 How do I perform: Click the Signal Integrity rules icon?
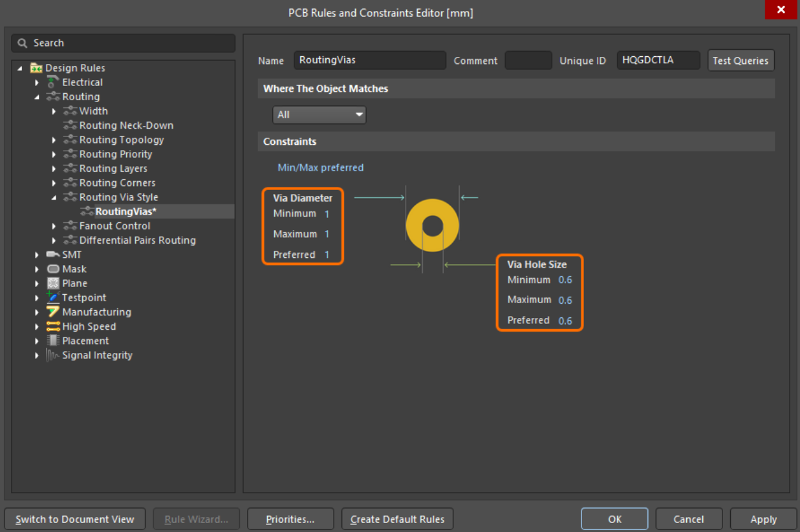(52, 355)
